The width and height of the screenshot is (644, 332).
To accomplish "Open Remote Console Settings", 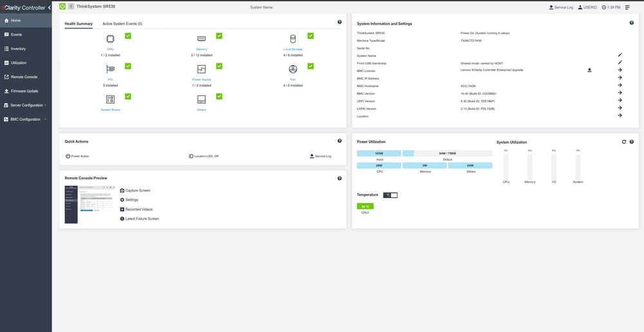I will [x=129, y=200].
